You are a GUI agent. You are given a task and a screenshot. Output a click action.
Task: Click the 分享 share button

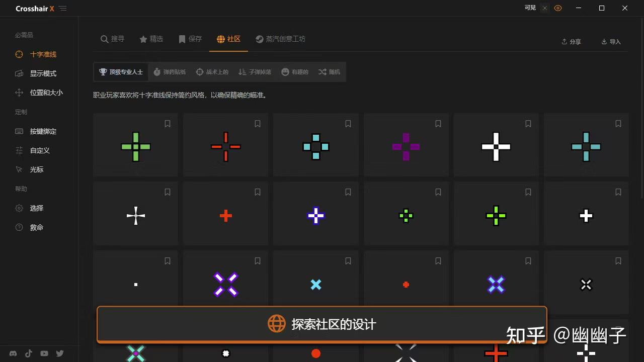571,42
